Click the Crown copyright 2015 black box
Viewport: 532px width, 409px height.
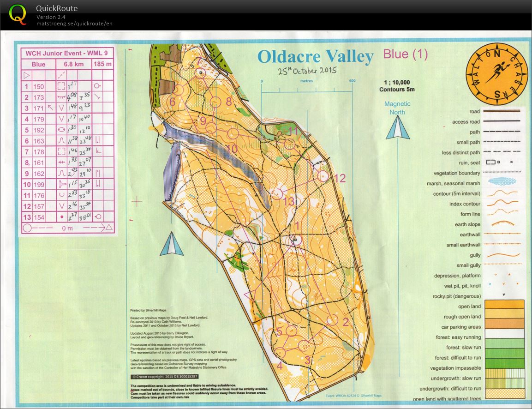(x=165, y=376)
